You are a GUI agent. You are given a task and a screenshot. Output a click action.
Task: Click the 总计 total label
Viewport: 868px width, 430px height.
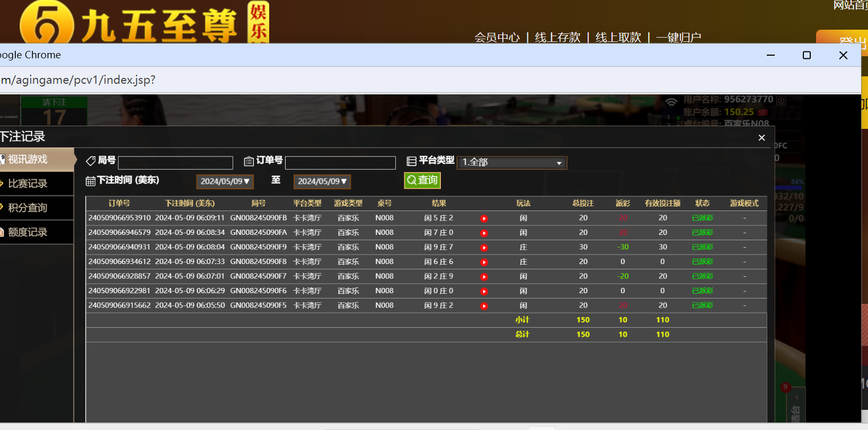click(522, 335)
